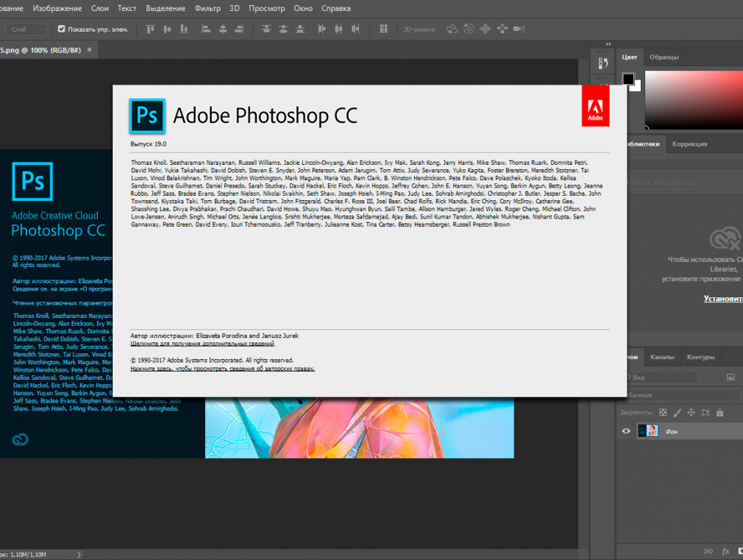This screenshot has width=743, height=560.
Task: Pick a color in the red color field
Action: point(694,99)
